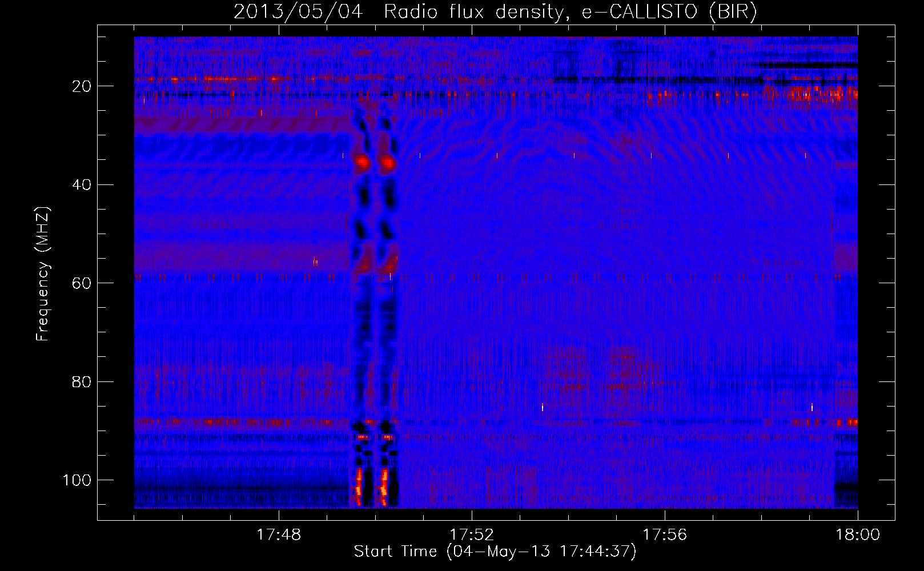
Task: Click the 17:52 time tick label
Action: tap(472, 535)
